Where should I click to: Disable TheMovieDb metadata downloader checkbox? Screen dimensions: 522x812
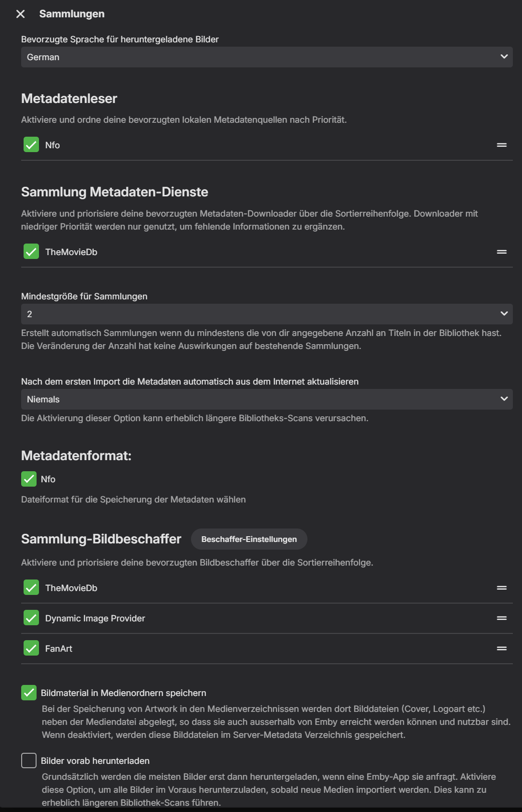31,252
